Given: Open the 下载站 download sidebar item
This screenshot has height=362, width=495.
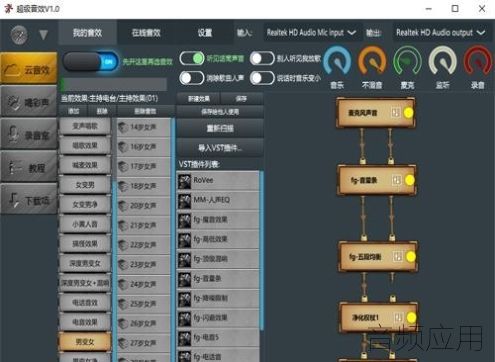Looking at the screenshot, I should (x=29, y=199).
